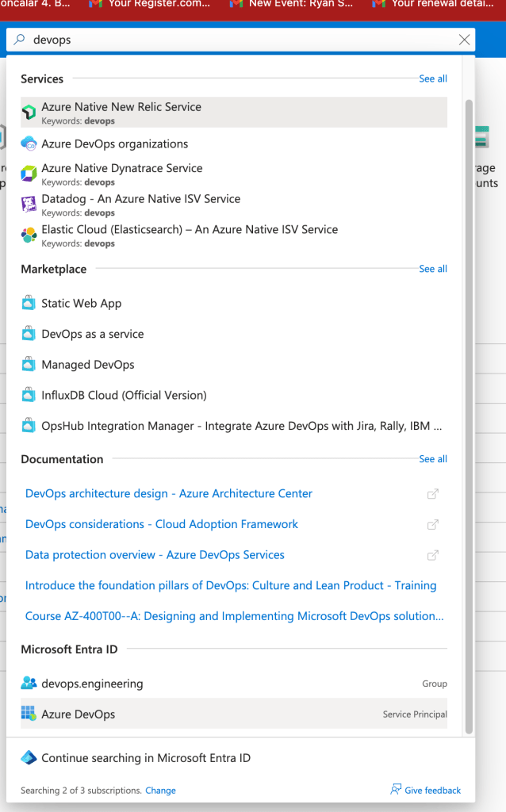Continue searching in Microsoft Entra ID
Viewport: 506px width, 812px height.
click(x=146, y=757)
